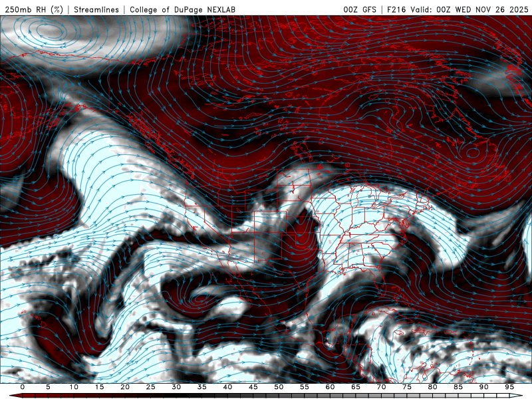Screen dimensions: 532x399
Task: Click the "Streamlines" label in the header
Action: click(96, 9)
